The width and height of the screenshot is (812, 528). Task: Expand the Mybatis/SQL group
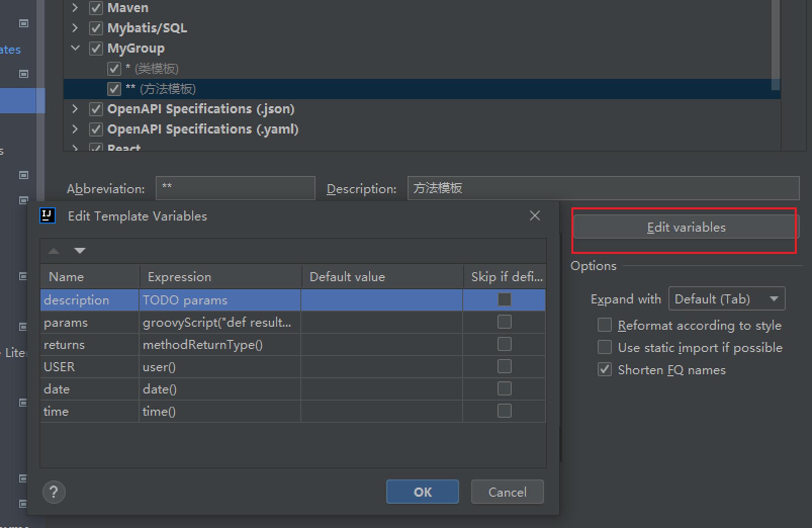point(75,28)
